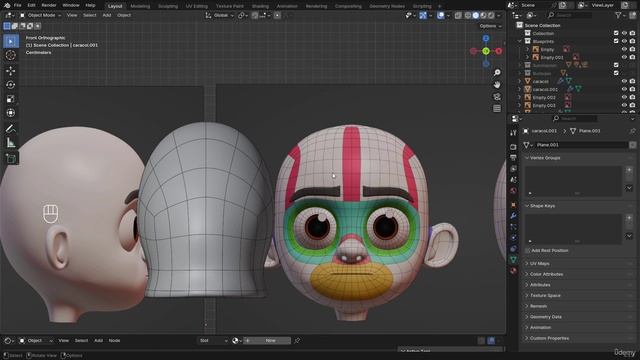Choose the Measure tool
The image size is (640, 360).
point(11,142)
